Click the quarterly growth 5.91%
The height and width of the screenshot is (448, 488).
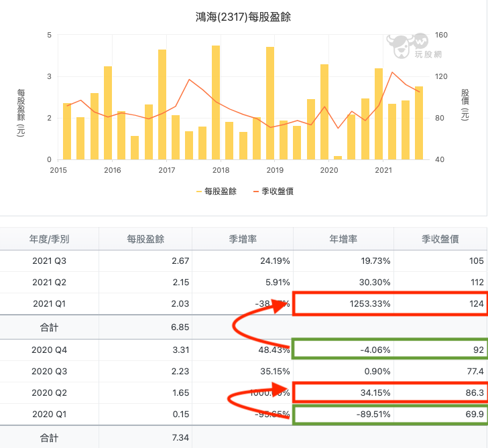coord(278,283)
